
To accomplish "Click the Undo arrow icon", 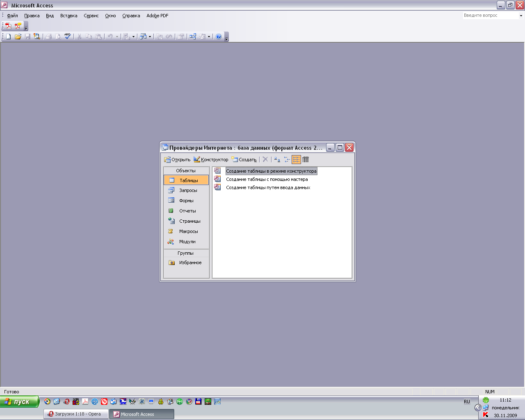I will 110,37.
